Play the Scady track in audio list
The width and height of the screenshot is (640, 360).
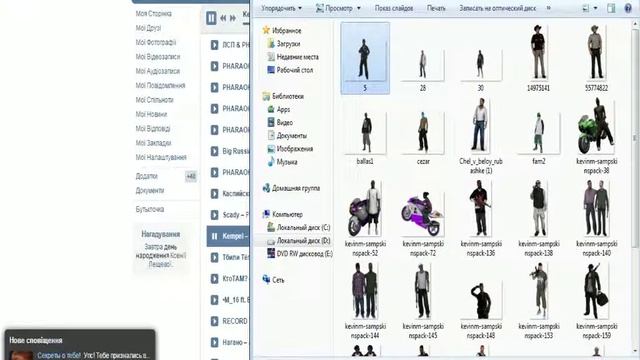(x=215, y=215)
